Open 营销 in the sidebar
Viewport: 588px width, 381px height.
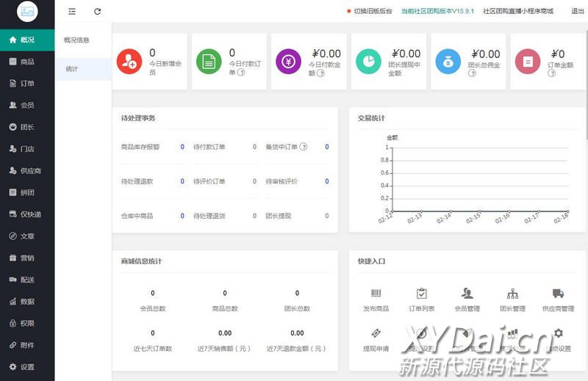pyautogui.click(x=27, y=258)
